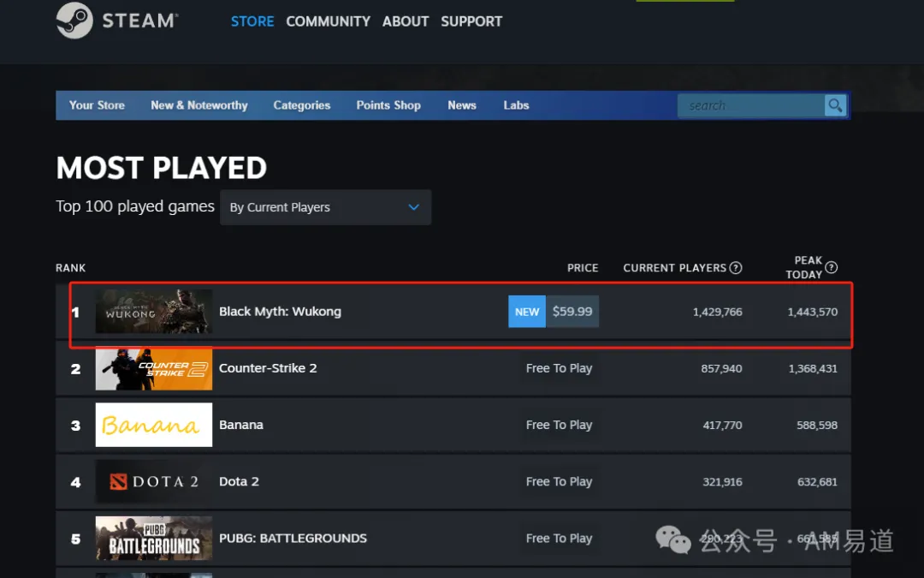Open the By Current Players dropdown
Viewport: 924px width, 578px height.
[x=325, y=207]
